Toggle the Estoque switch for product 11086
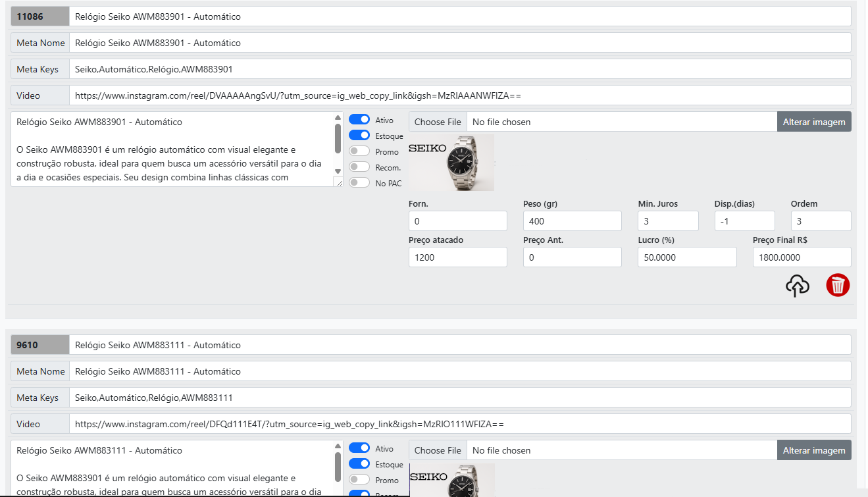 (359, 135)
